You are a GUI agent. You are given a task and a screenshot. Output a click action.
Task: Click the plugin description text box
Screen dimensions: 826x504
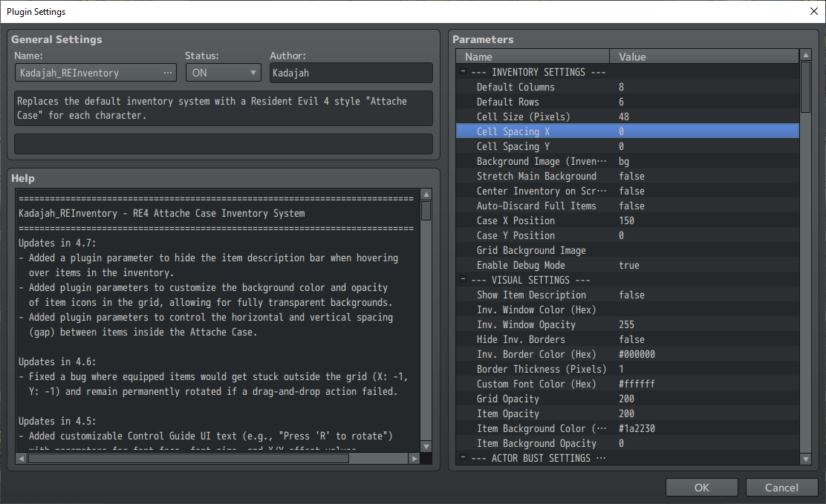[x=224, y=108]
